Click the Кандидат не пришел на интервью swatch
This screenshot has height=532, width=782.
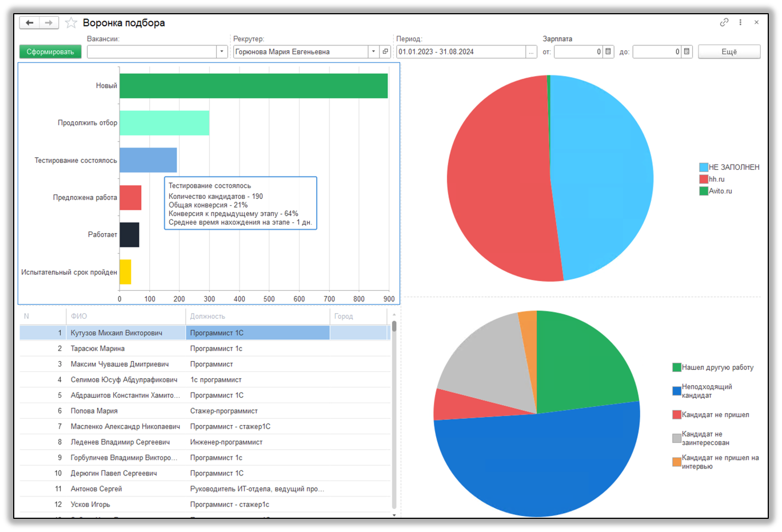pos(677,462)
